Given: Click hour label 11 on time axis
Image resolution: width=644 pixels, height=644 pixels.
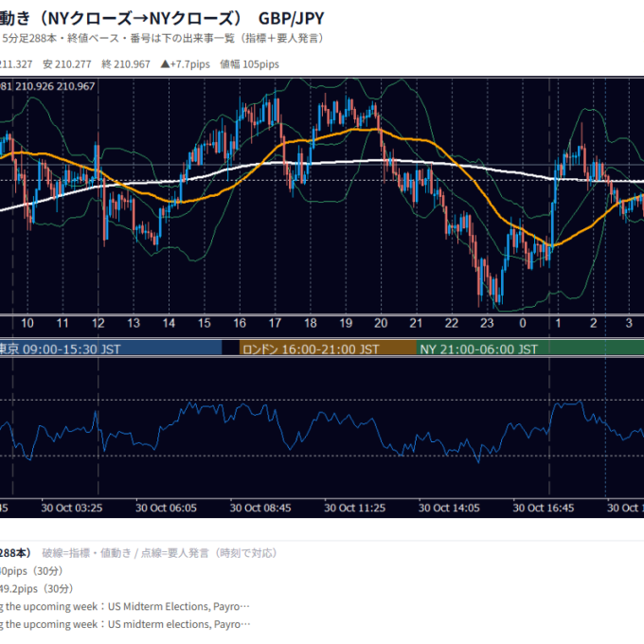Looking at the screenshot, I should [x=63, y=323].
